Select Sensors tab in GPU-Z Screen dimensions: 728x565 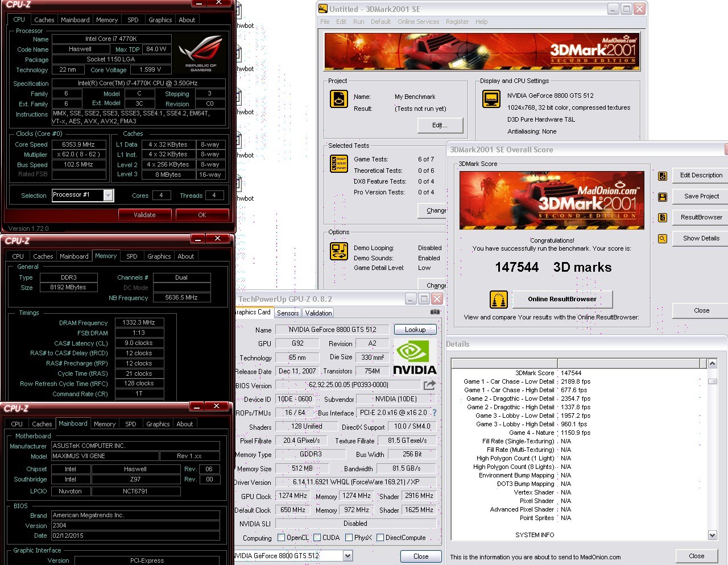coord(288,313)
